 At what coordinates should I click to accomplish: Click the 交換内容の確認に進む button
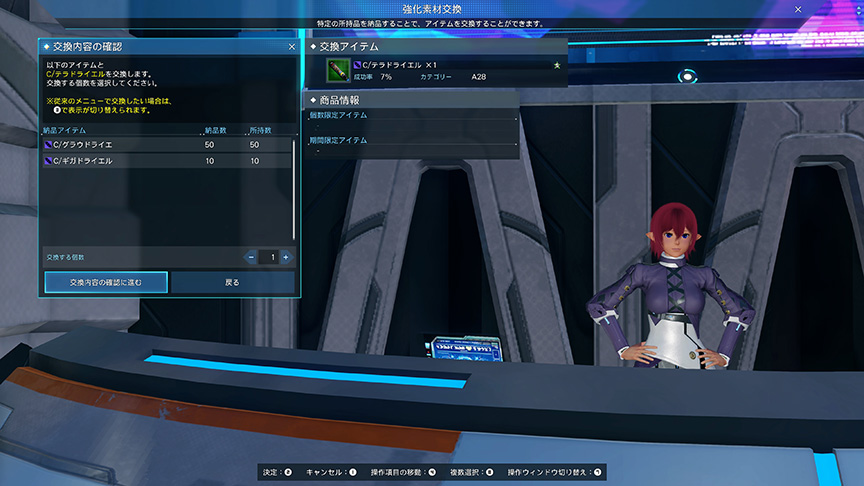[106, 283]
